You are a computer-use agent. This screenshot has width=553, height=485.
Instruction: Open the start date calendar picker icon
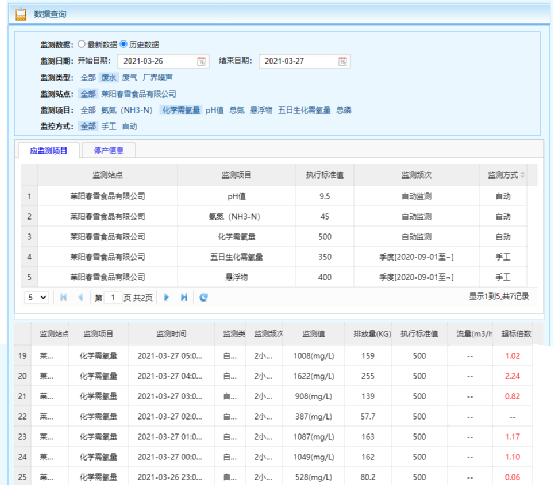coord(201,61)
